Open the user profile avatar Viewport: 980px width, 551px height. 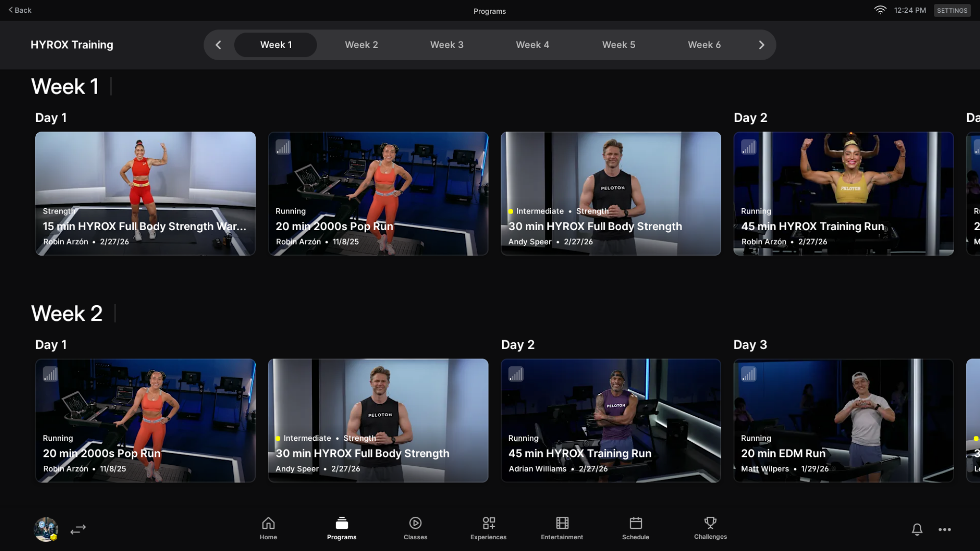pos(46,529)
